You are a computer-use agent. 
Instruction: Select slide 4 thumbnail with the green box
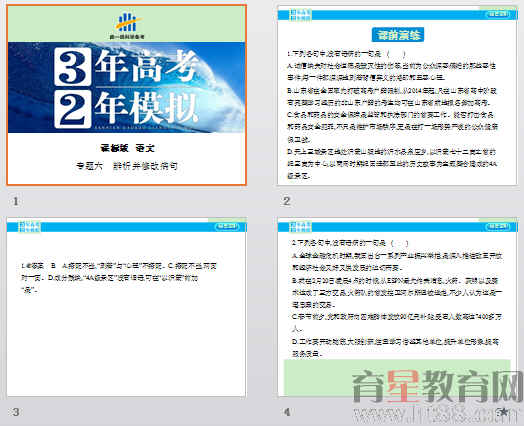click(x=398, y=307)
